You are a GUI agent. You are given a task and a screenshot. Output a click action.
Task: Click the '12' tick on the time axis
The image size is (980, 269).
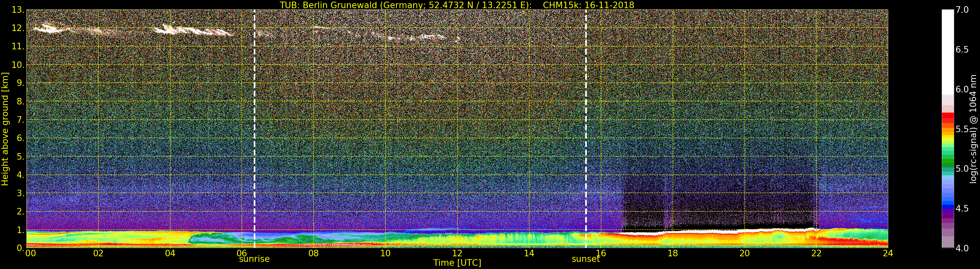pos(457,253)
